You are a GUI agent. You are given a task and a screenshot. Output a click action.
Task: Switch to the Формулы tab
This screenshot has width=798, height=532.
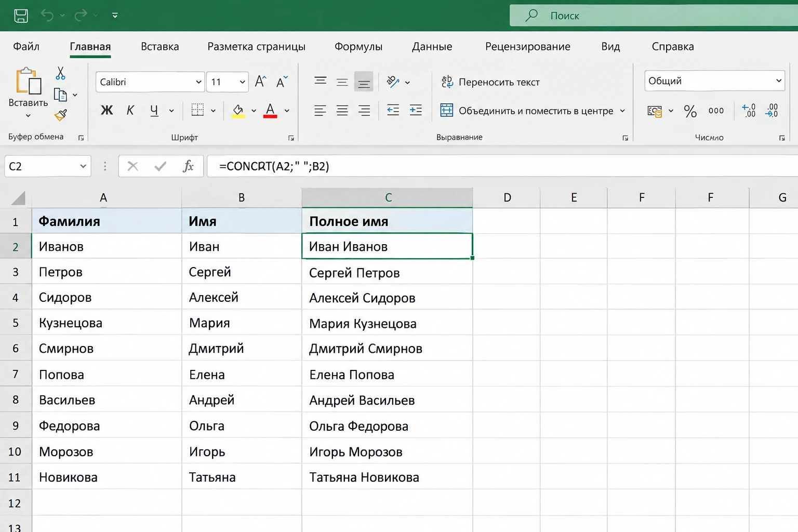(358, 47)
